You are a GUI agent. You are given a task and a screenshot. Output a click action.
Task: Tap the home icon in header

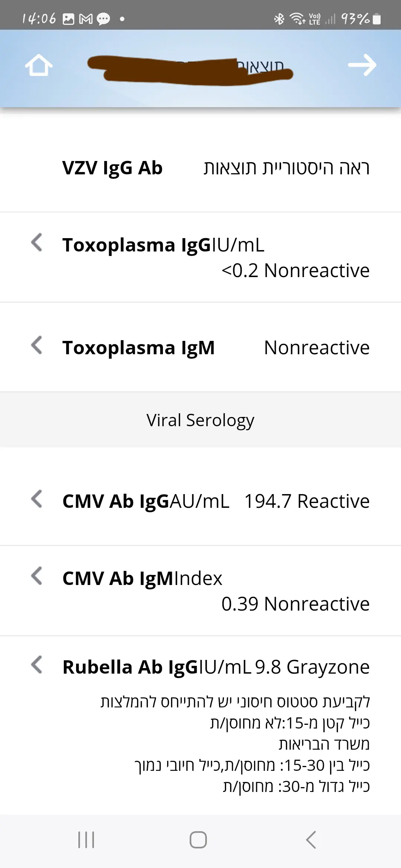point(39,65)
